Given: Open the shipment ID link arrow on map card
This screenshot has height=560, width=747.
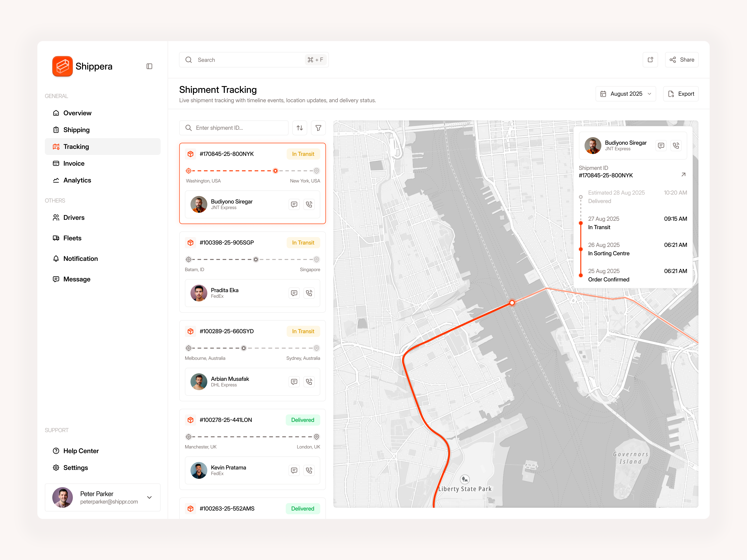Looking at the screenshot, I should pyautogui.click(x=684, y=175).
